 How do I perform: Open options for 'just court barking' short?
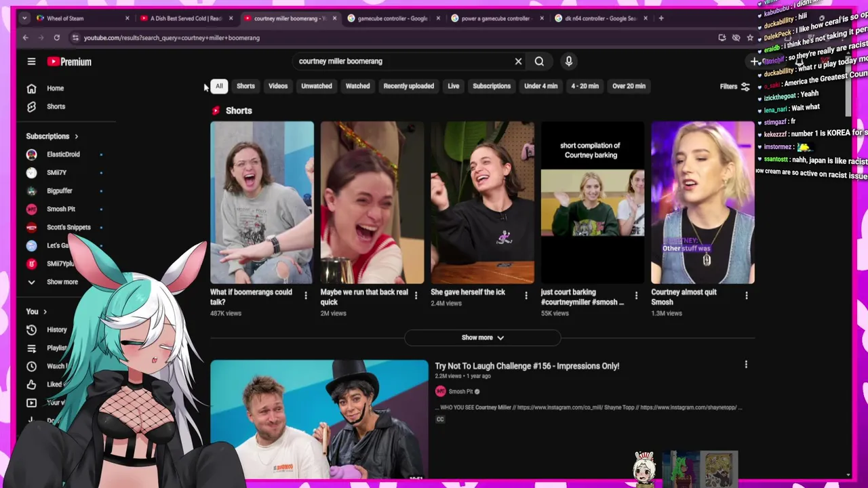click(636, 296)
